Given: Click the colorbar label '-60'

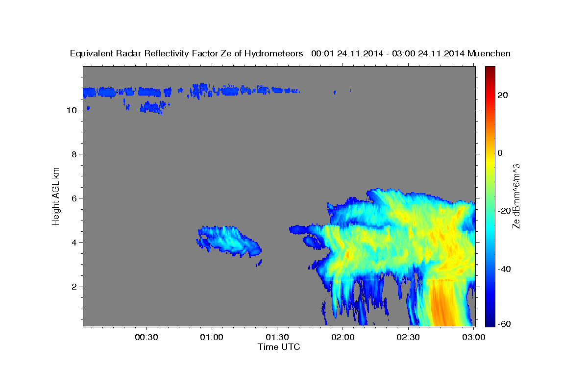Looking at the screenshot, I should tap(505, 324).
